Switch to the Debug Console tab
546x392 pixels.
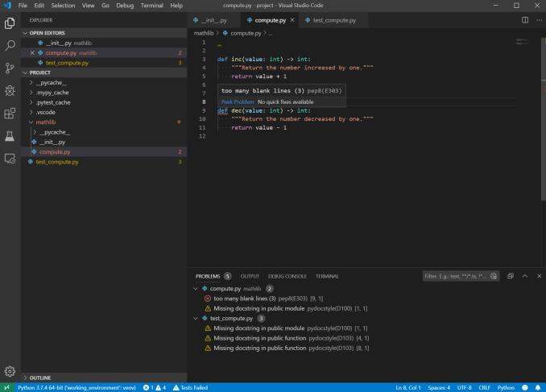[287, 276]
